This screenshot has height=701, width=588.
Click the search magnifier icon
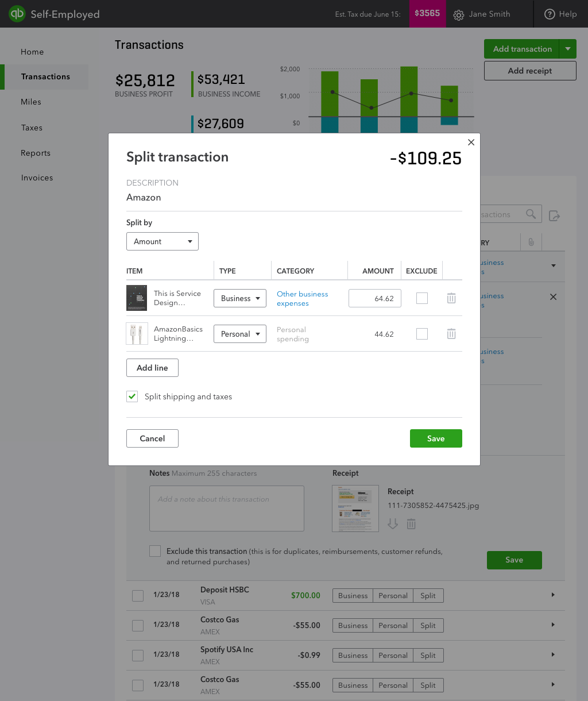[531, 214]
